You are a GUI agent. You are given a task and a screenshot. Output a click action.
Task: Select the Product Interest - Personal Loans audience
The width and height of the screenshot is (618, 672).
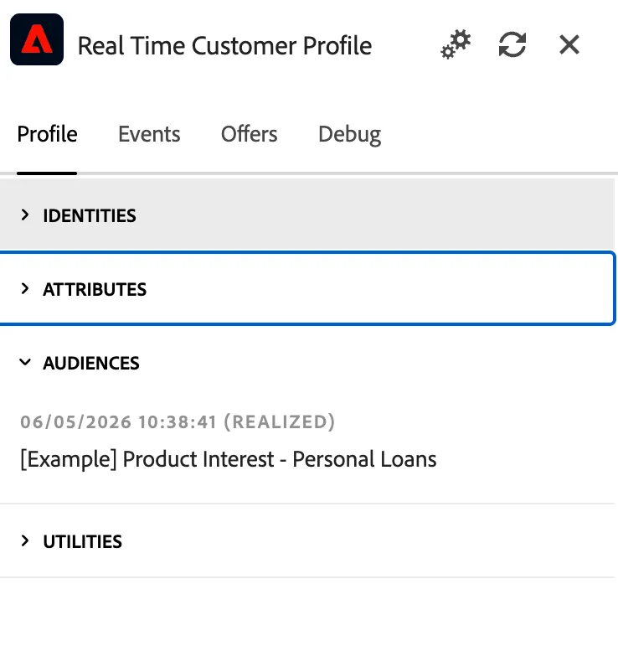pyautogui.click(x=229, y=459)
